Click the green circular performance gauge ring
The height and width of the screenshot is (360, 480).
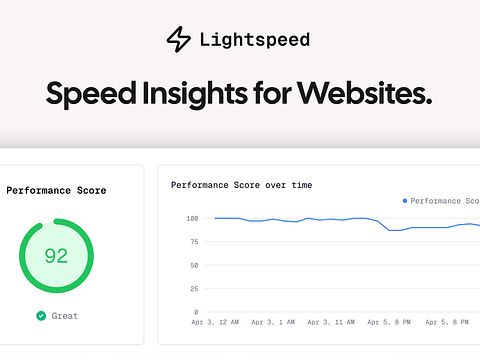[x=56, y=256]
